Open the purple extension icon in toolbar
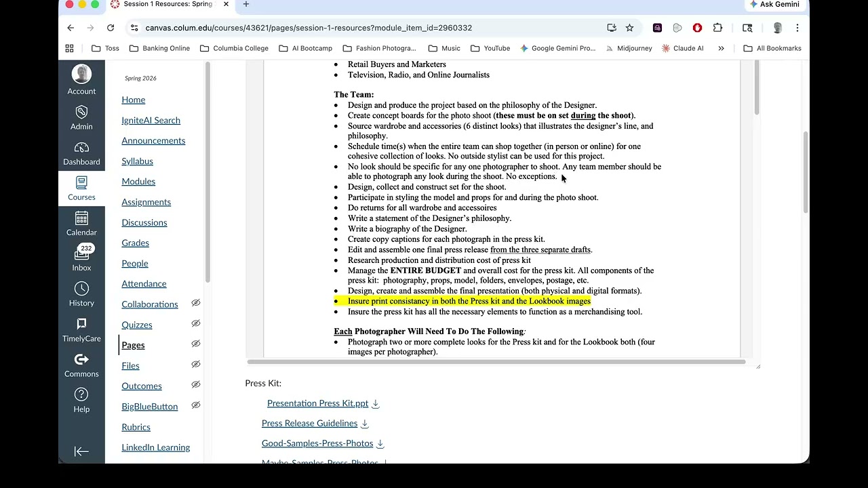This screenshot has height=488, width=868. (657, 28)
